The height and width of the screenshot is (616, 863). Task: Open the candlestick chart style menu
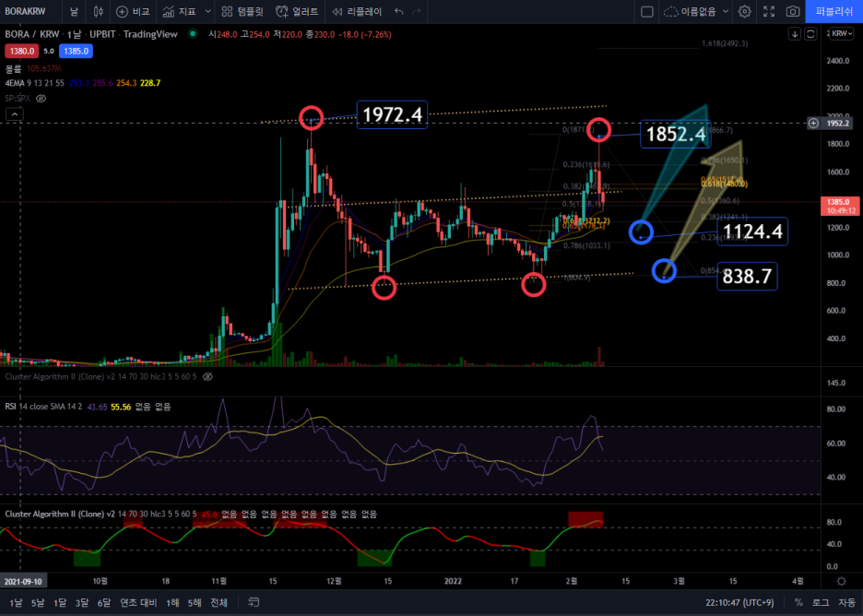pyautogui.click(x=98, y=11)
